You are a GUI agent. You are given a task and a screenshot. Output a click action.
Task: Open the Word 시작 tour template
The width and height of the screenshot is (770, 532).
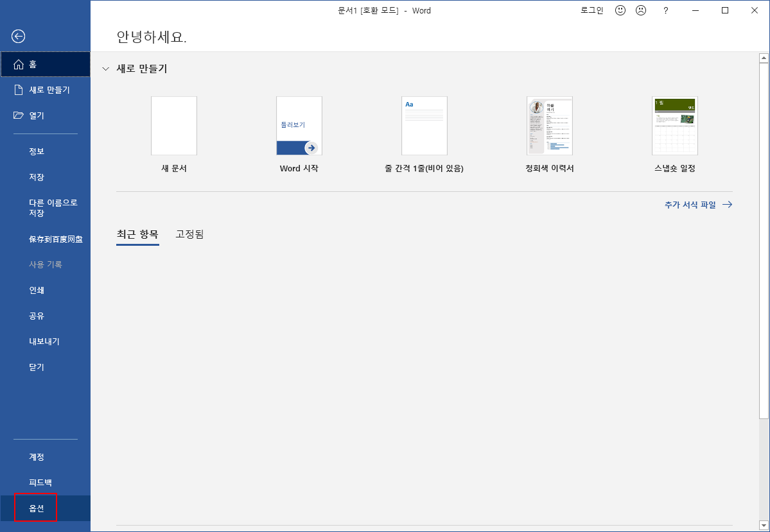(x=299, y=135)
